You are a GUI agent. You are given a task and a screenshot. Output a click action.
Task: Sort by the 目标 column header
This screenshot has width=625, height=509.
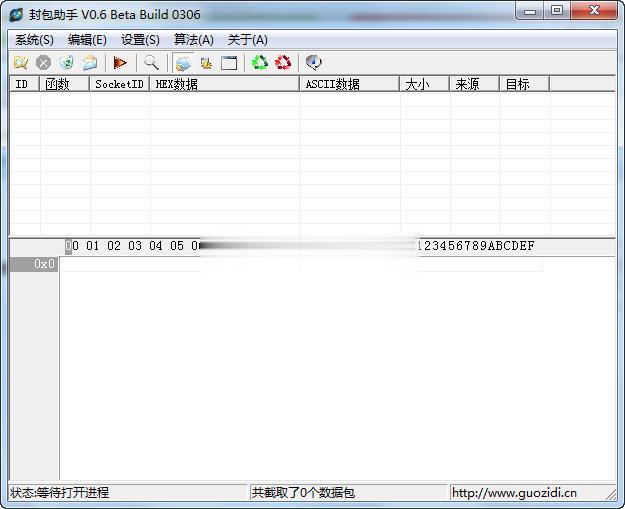click(525, 84)
